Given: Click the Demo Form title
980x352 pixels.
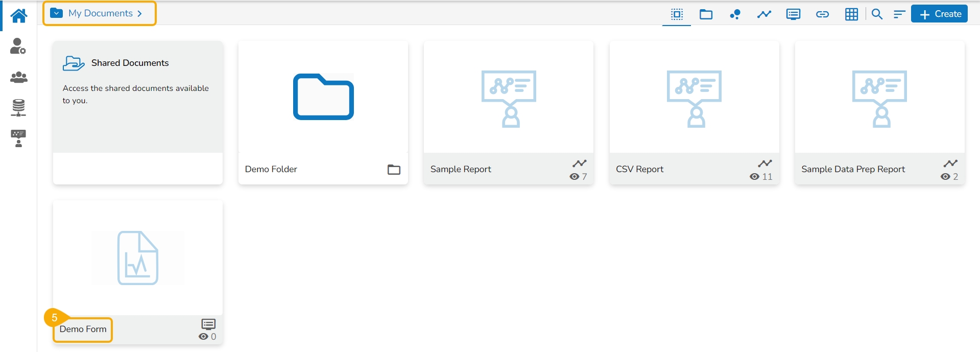Looking at the screenshot, I should pos(83,330).
